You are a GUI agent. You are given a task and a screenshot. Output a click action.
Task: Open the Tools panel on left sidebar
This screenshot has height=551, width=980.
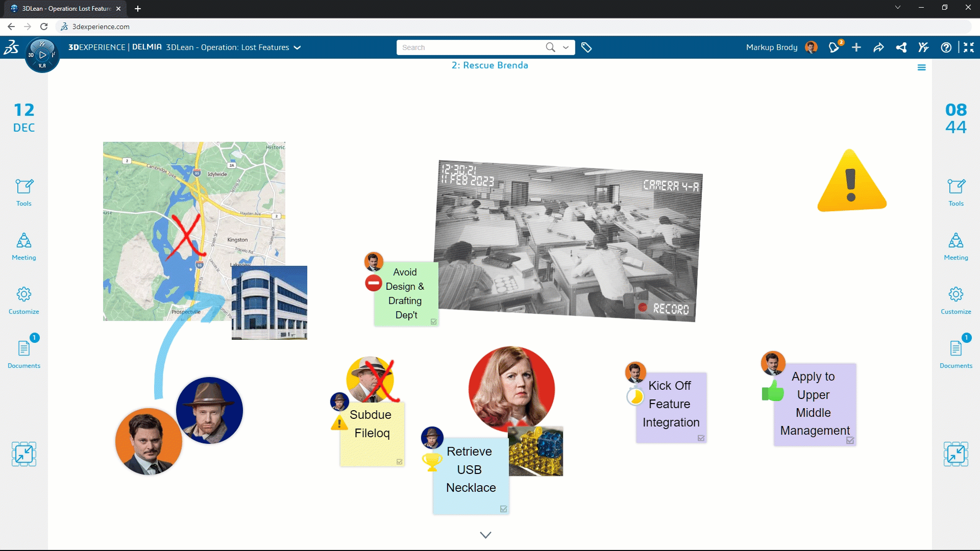[x=23, y=192]
